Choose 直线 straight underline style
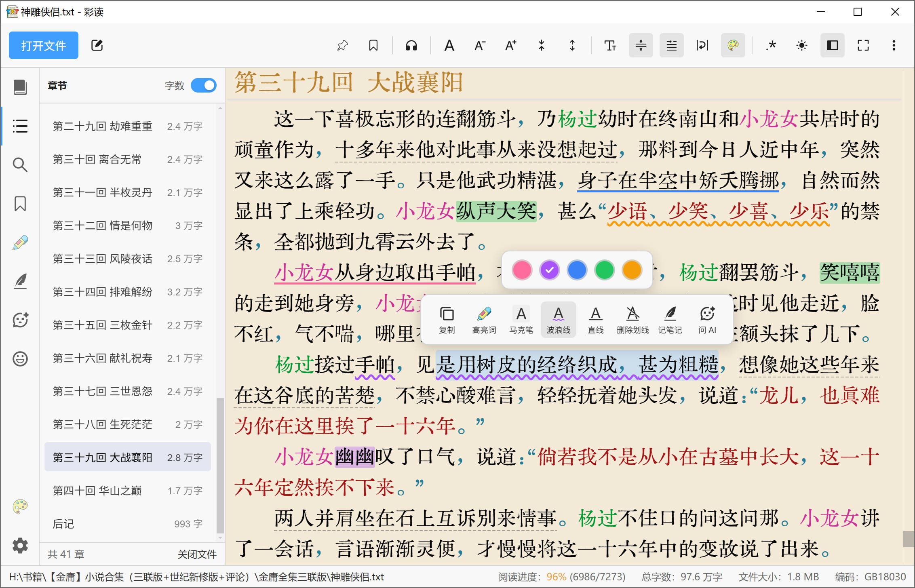Image resolution: width=915 pixels, height=588 pixels. coord(596,320)
